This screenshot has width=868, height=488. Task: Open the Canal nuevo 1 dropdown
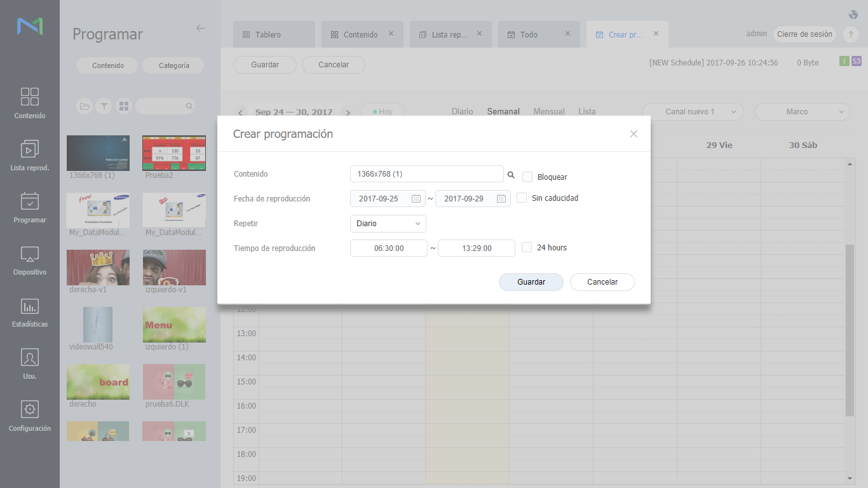pyautogui.click(x=693, y=112)
